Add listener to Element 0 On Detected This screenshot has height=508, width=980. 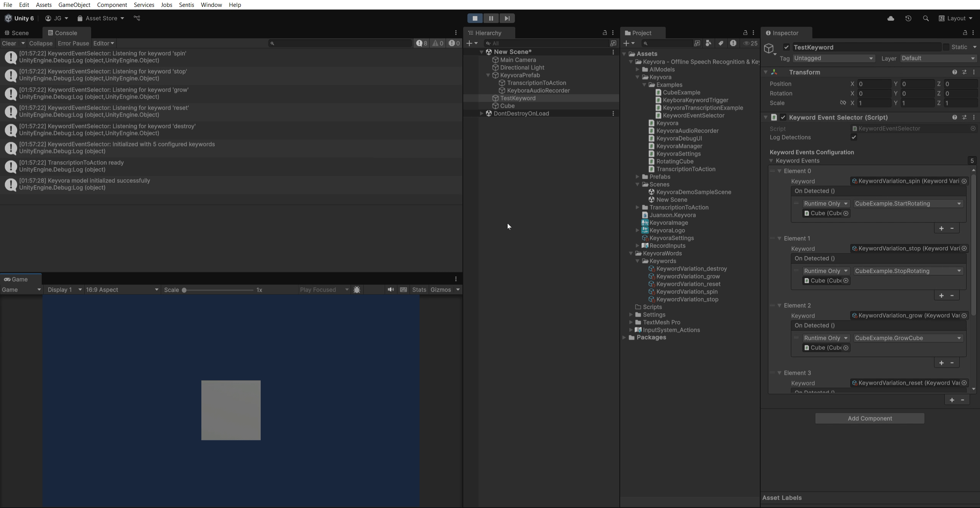pyautogui.click(x=941, y=228)
